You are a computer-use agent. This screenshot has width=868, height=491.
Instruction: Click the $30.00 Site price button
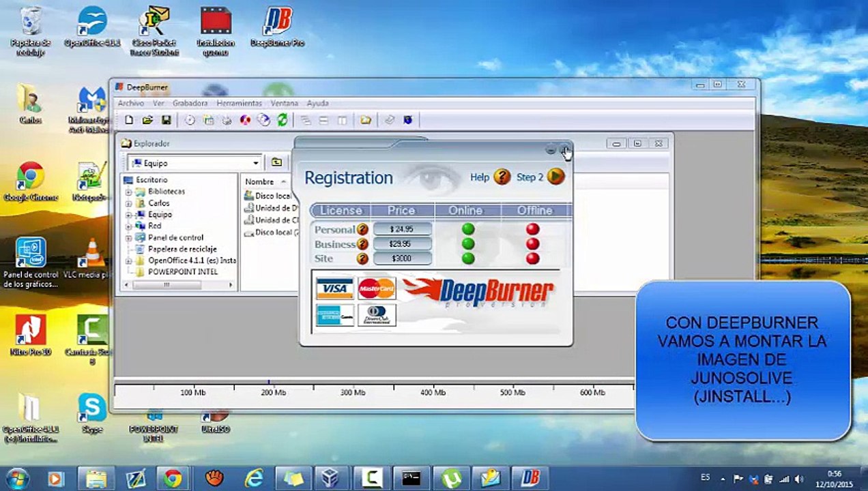tap(403, 258)
